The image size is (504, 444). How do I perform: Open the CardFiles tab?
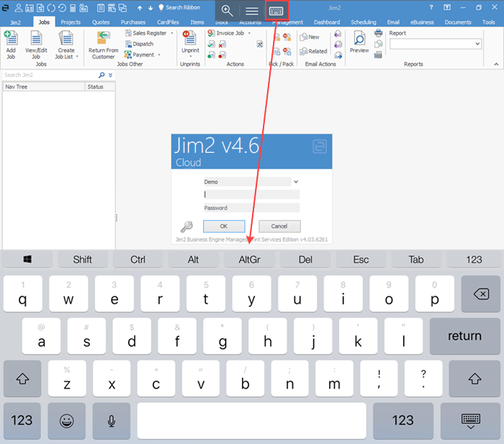click(168, 22)
